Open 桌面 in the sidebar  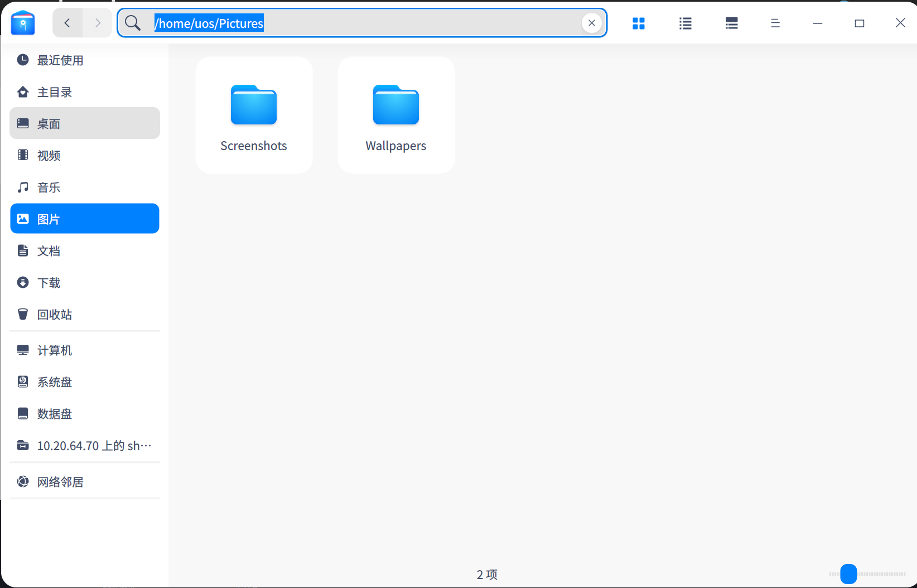pyautogui.click(x=85, y=123)
